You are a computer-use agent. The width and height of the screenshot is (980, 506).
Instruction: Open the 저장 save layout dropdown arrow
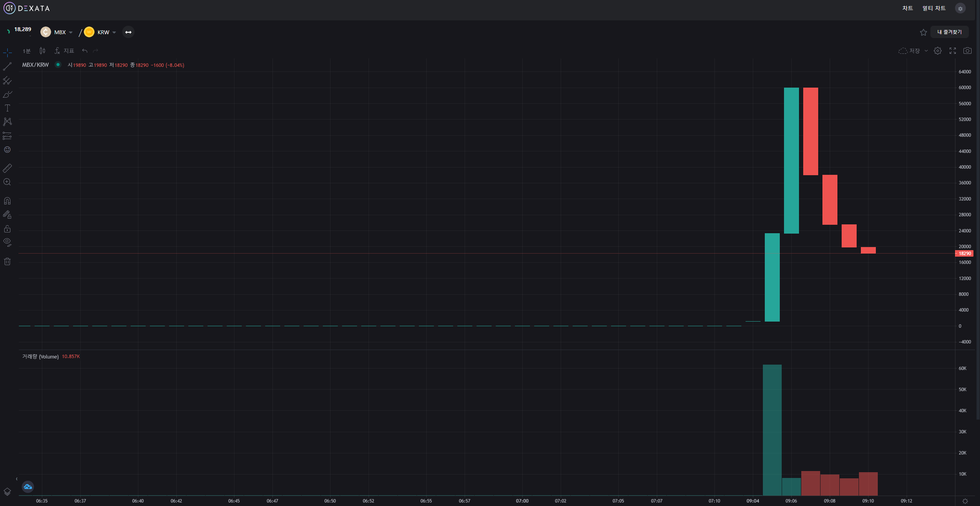point(926,51)
